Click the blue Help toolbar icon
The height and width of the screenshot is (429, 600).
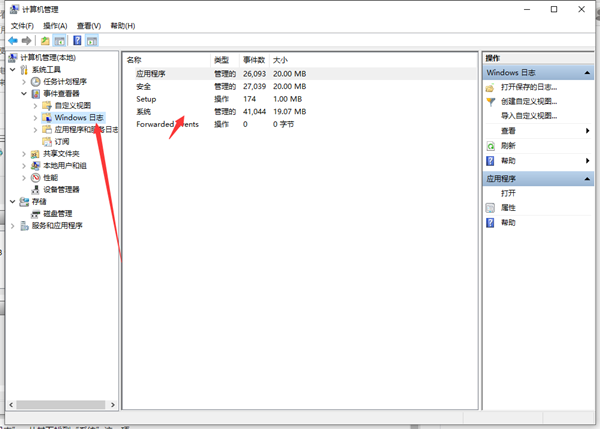[77, 41]
